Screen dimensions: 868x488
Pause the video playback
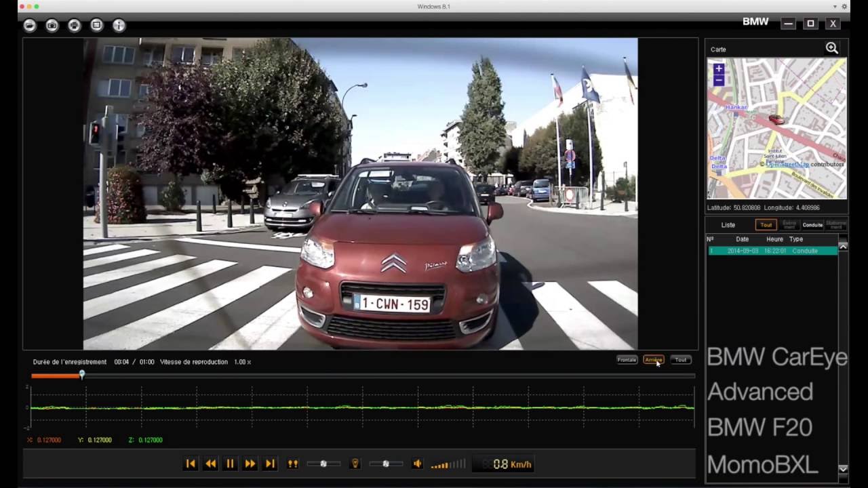(230, 464)
